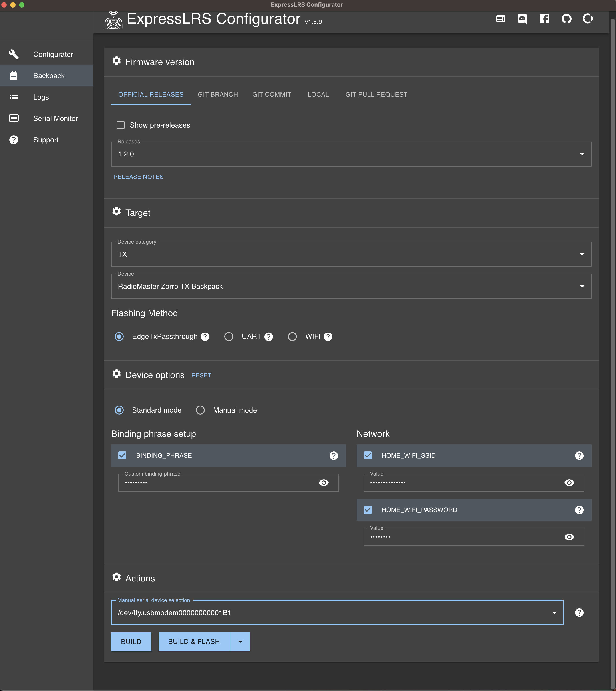
Task: Reveal the custom binding phrase with the eye toggle
Action: [324, 482]
